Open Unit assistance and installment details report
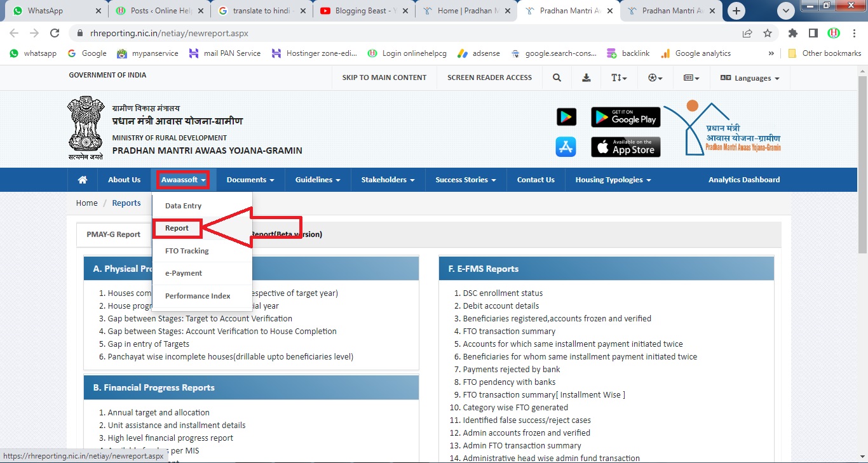 coord(177,426)
